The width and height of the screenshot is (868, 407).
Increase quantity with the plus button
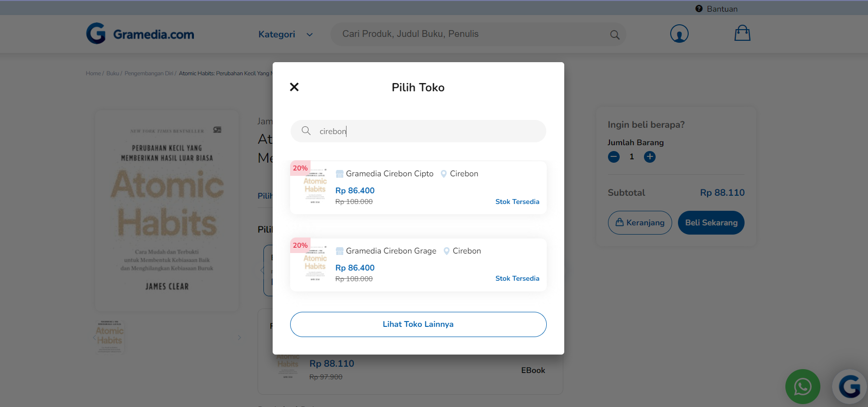pyautogui.click(x=650, y=157)
